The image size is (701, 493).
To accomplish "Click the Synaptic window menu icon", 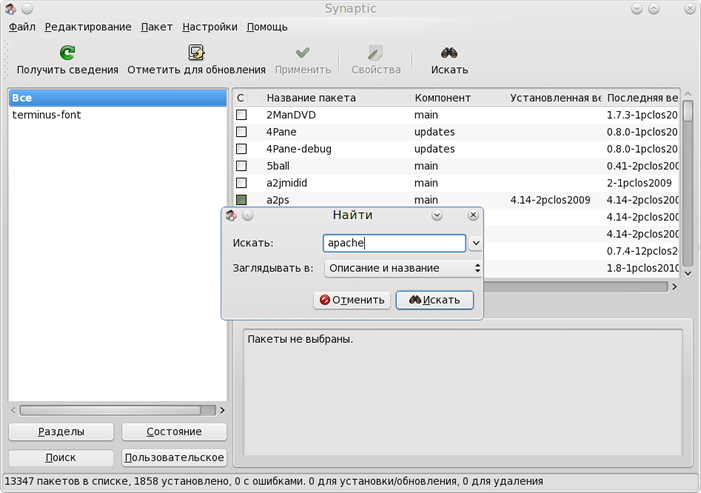I will (x=10, y=9).
